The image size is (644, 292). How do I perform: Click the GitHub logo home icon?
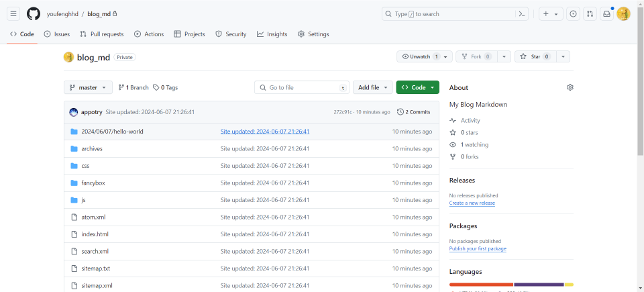coord(34,13)
